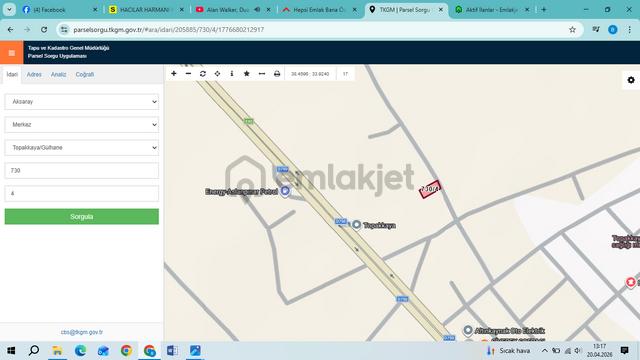Switch to the Analiz tab
The image size is (640, 360).
pos(58,74)
